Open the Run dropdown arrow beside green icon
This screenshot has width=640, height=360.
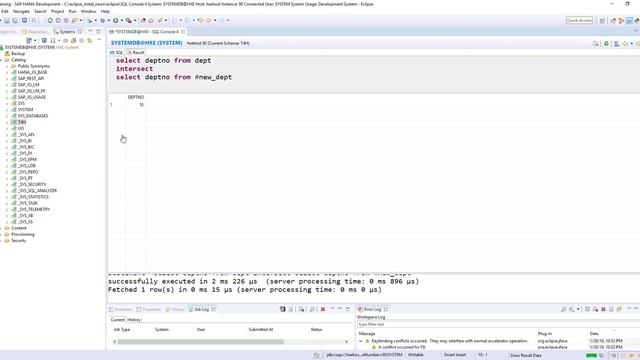click(122, 20)
